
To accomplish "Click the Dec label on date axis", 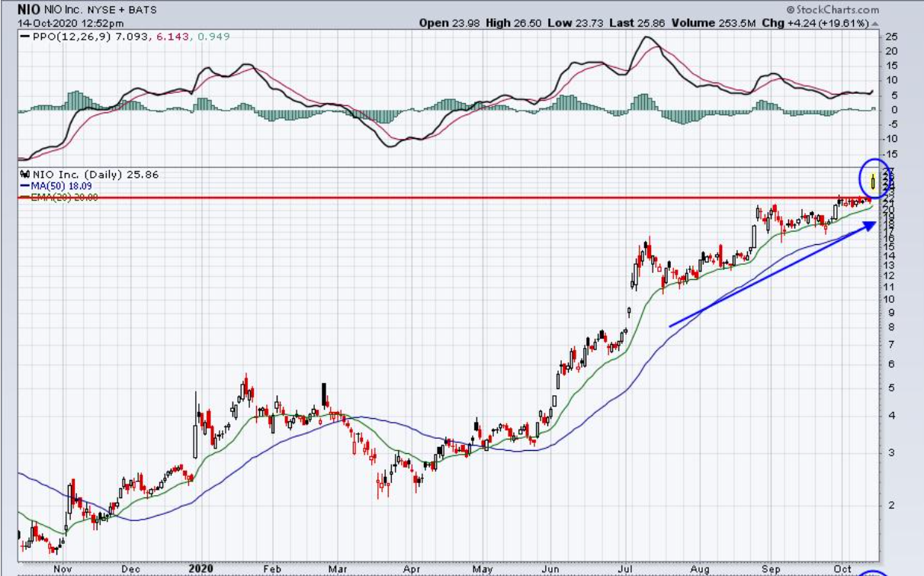I will (x=131, y=569).
